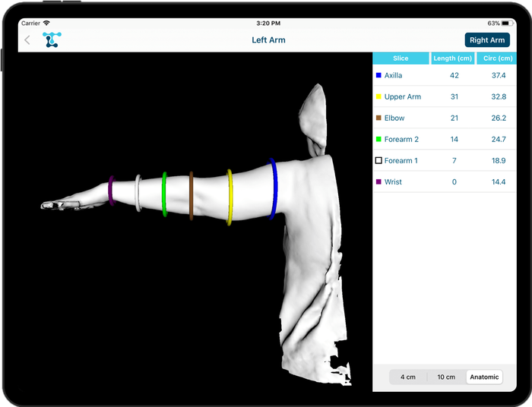
Task: Click Axilla circumference value 37.4
Action: (x=499, y=75)
